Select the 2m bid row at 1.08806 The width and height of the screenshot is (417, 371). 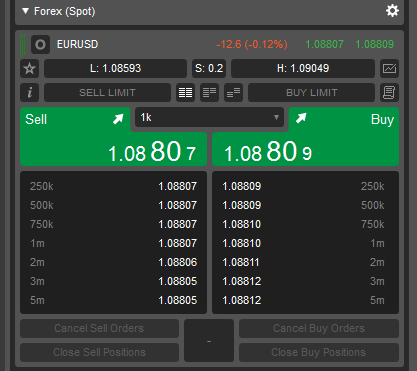[x=113, y=262]
